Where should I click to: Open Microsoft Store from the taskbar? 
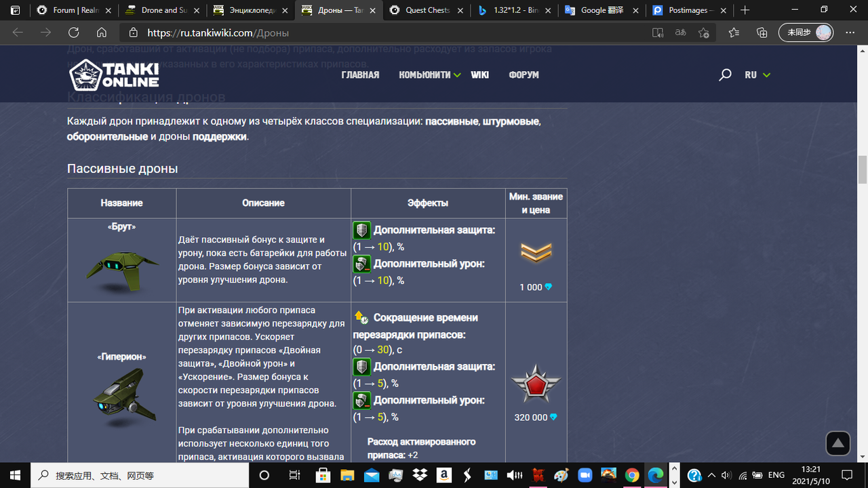point(323,475)
